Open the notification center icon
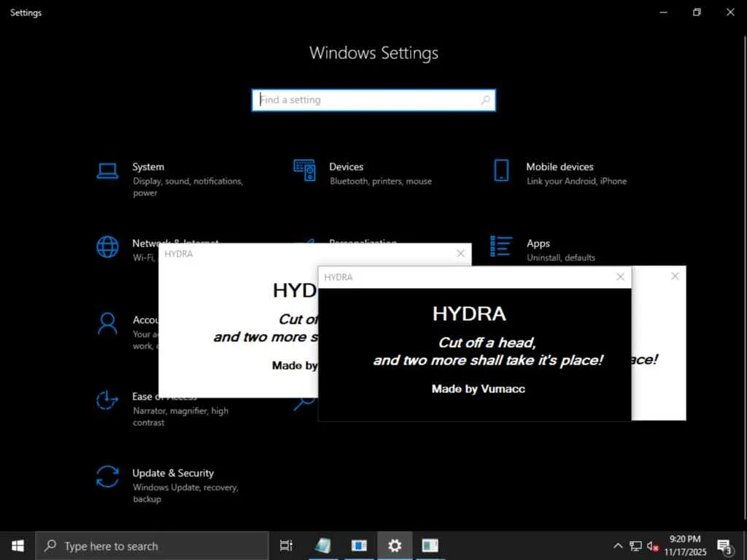747x560 pixels. (x=724, y=546)
